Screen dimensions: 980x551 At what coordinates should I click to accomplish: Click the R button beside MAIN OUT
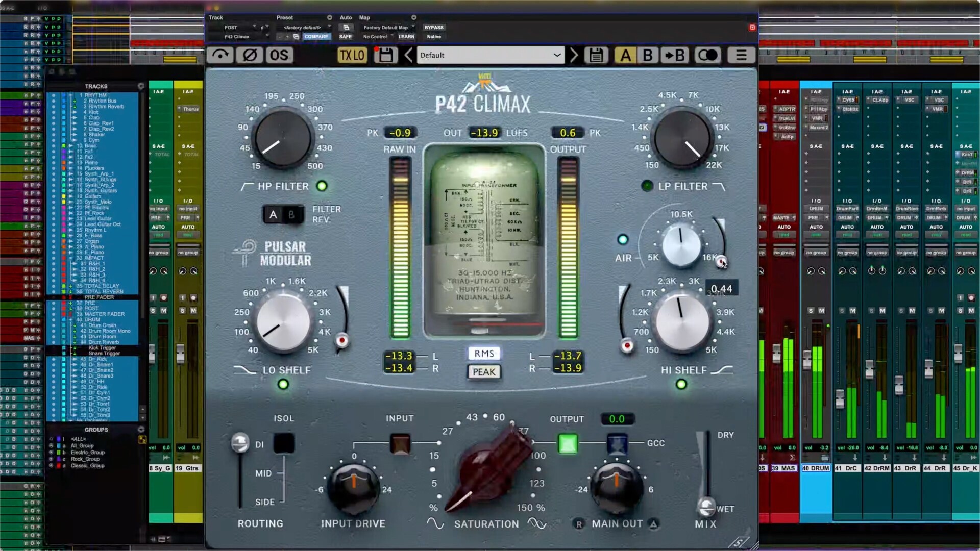point(579,524)
